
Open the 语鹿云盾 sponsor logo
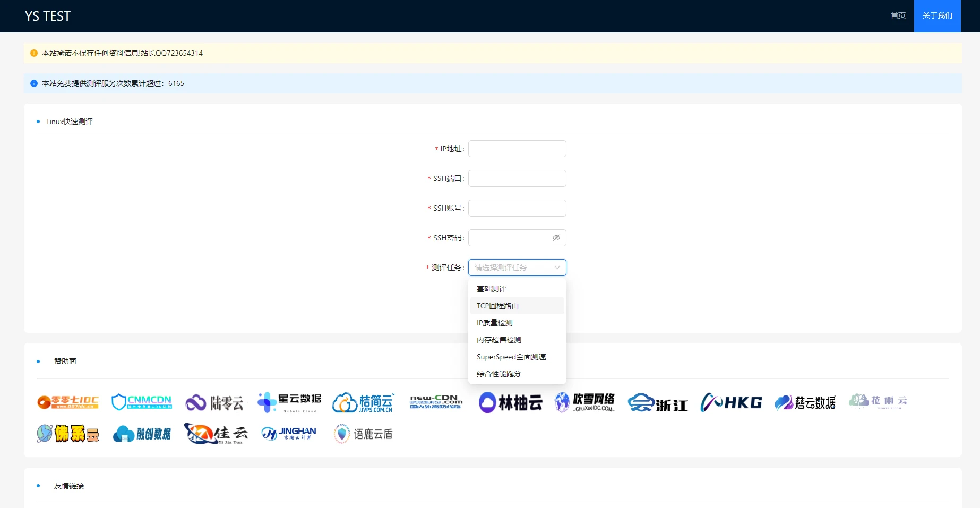[364, 434]
